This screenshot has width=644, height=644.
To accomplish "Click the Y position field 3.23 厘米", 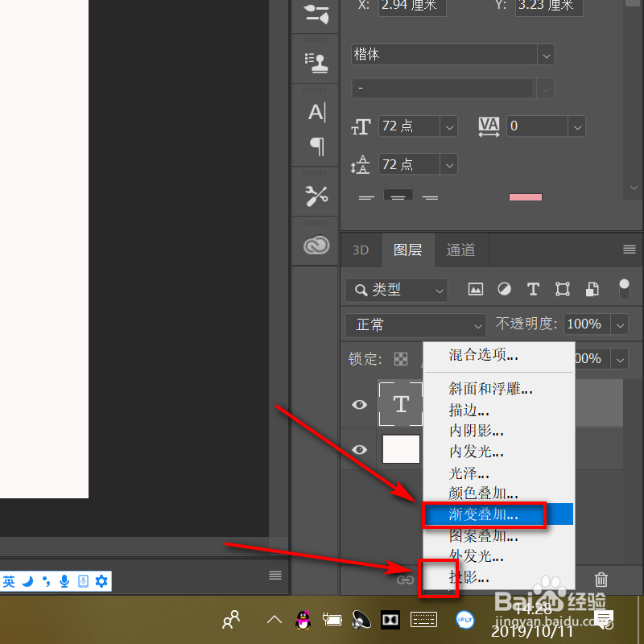I will tap(549, 7).
